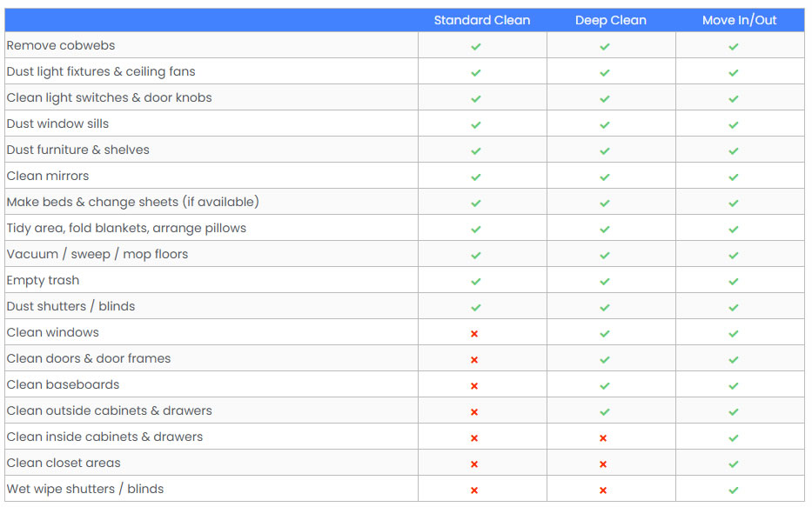Click Standard Clean checkmark for Dust window sills

[x=476, y=125]
